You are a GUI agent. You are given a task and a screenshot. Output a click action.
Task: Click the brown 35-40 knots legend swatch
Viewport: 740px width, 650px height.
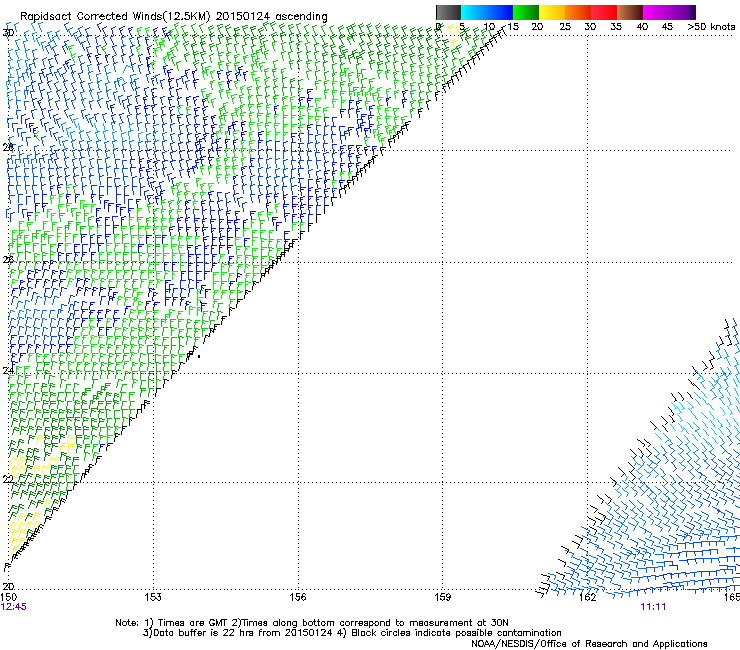(630, 12)
